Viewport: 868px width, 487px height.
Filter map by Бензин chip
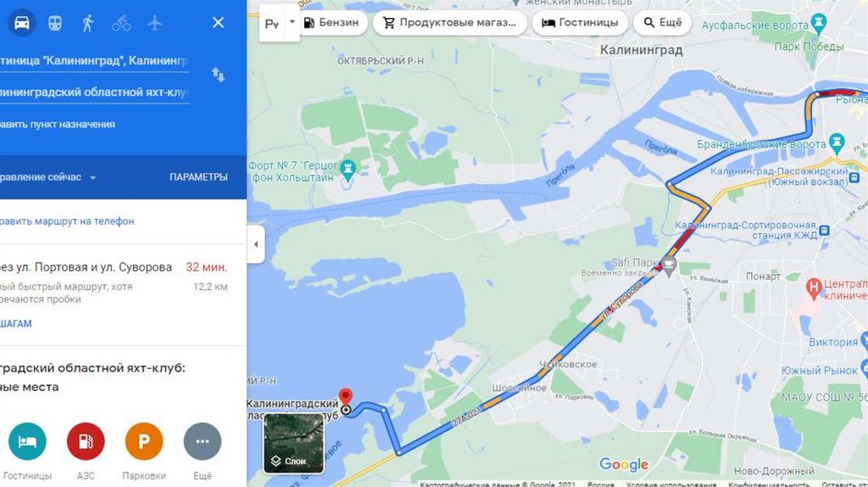pyautogui.click(x=331, y=23)
